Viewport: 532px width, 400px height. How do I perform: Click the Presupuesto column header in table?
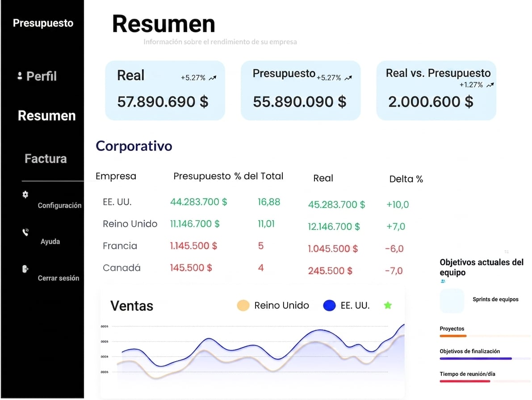click(x=202, y=176)
